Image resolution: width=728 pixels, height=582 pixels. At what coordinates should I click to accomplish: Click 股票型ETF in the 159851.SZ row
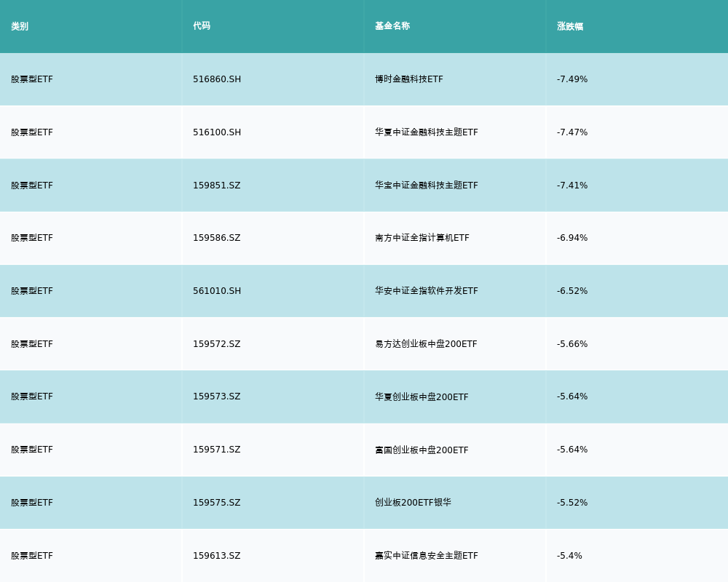(x=32, y=186)
